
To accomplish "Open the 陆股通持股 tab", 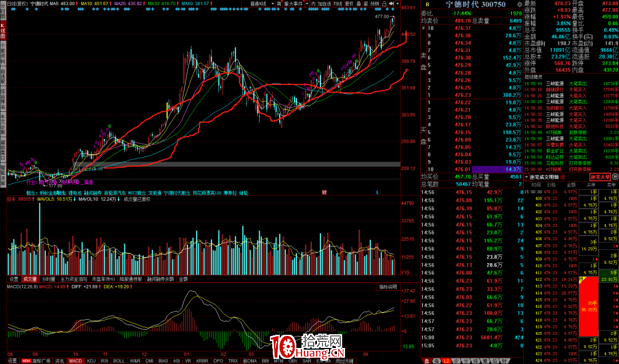I will [131, 279].
